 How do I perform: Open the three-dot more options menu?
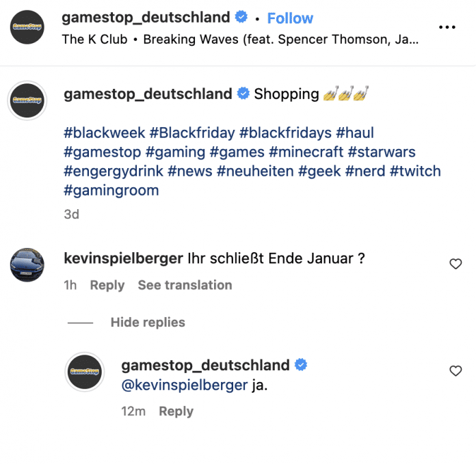click(447, 27)
